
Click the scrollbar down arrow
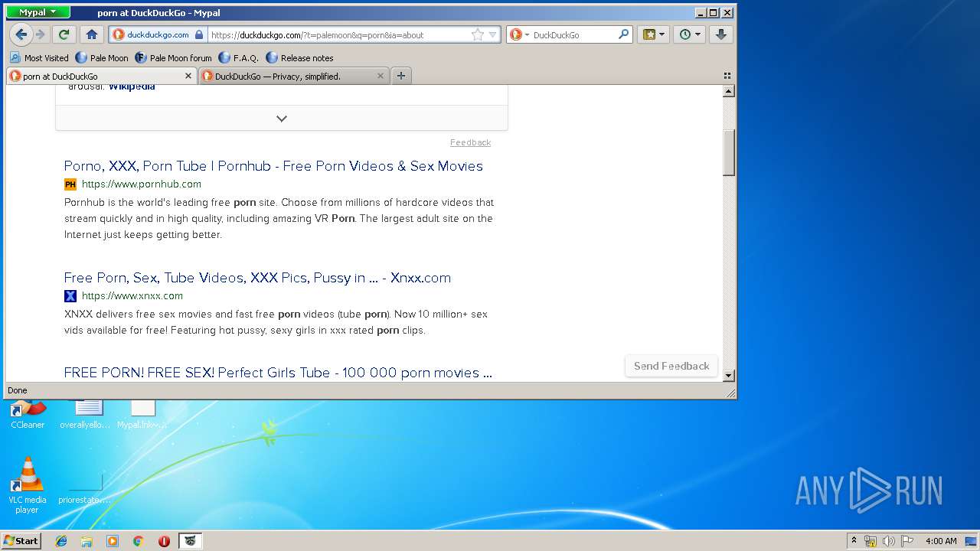729,375
